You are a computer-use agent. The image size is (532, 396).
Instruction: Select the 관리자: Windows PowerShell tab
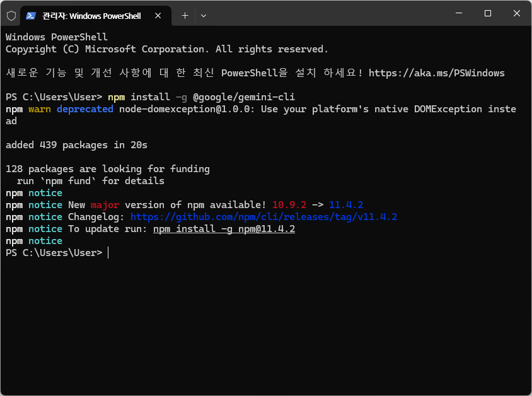[96, 16]
